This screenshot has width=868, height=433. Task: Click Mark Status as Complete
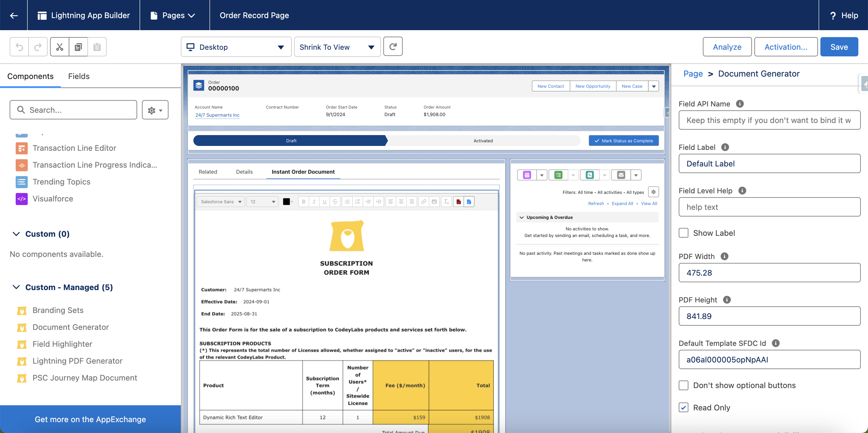pyautogui.click(x=624, y=141)
